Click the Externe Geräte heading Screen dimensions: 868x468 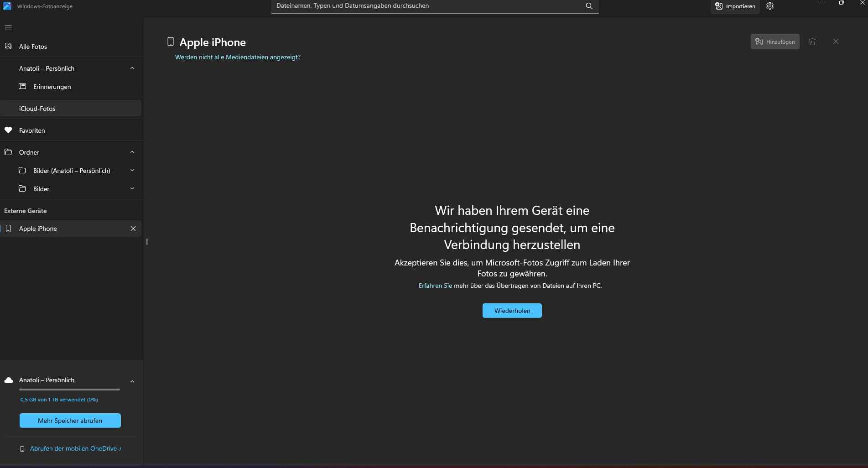26,211
